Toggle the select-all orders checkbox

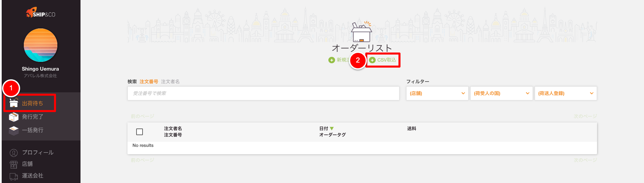point(140,132)
